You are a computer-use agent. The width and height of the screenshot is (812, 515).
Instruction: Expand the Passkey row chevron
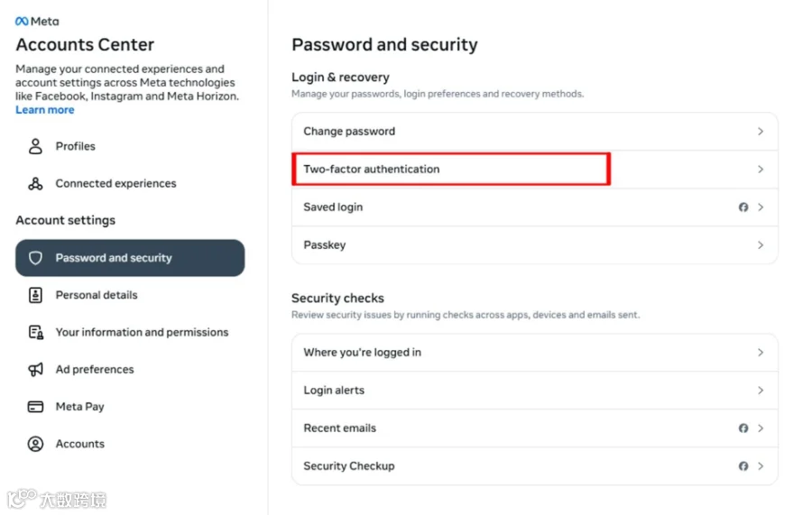pyautogui.click(x=761, y=244)
